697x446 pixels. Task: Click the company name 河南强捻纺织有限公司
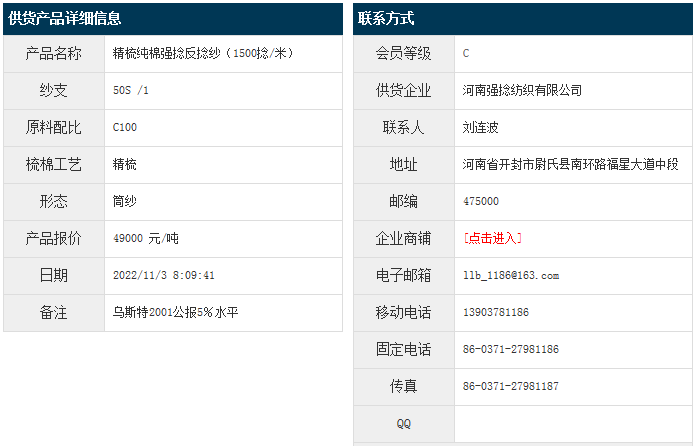coord(522,90)
